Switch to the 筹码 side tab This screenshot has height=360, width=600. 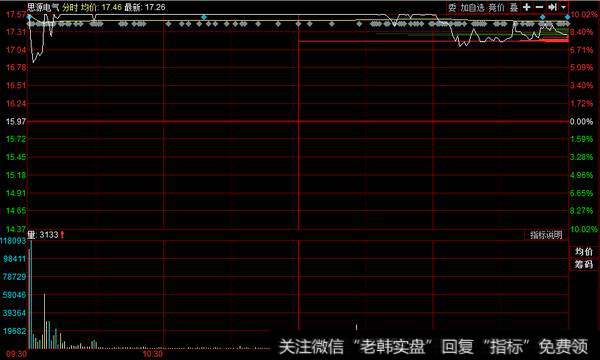584,264
